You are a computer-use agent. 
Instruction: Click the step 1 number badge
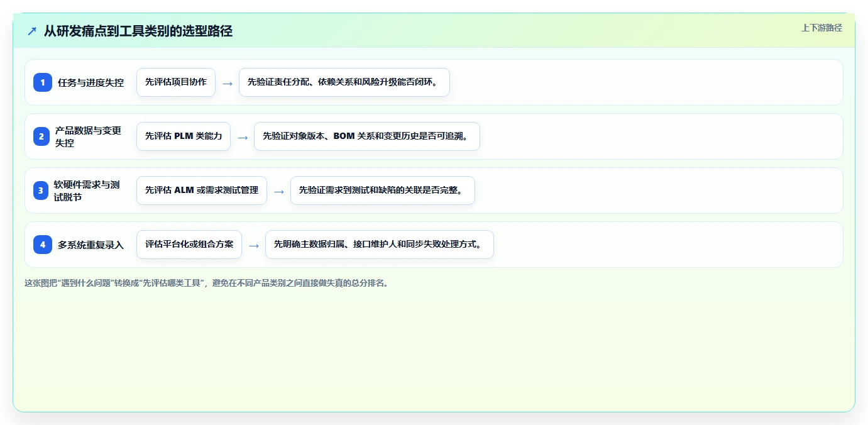[43, 82]
